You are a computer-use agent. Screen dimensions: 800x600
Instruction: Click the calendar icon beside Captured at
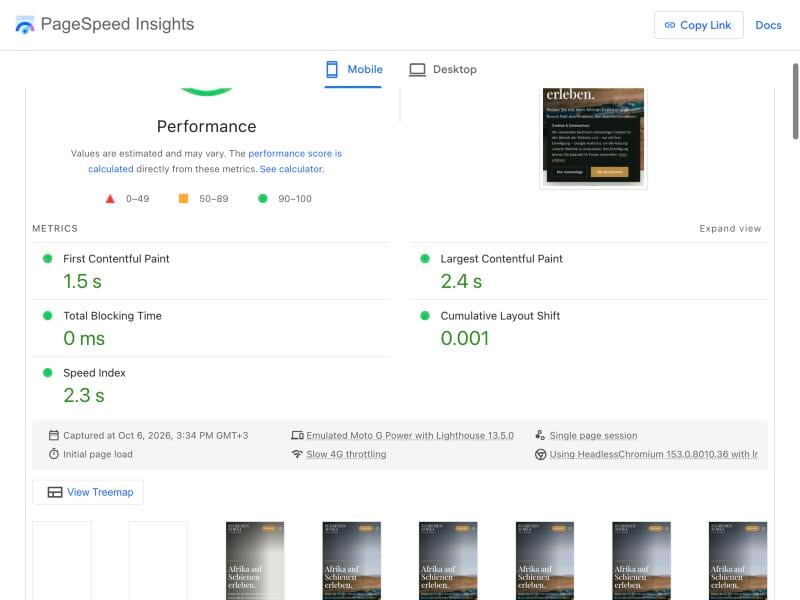pyautogui.click(x=54, y=435)
